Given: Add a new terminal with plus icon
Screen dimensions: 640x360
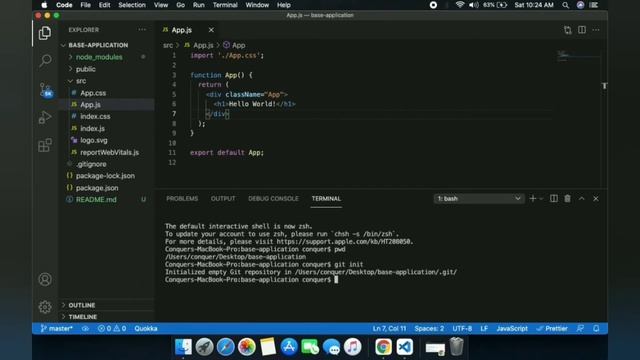Looking at the screenshot, I should [x=532, y=198].
